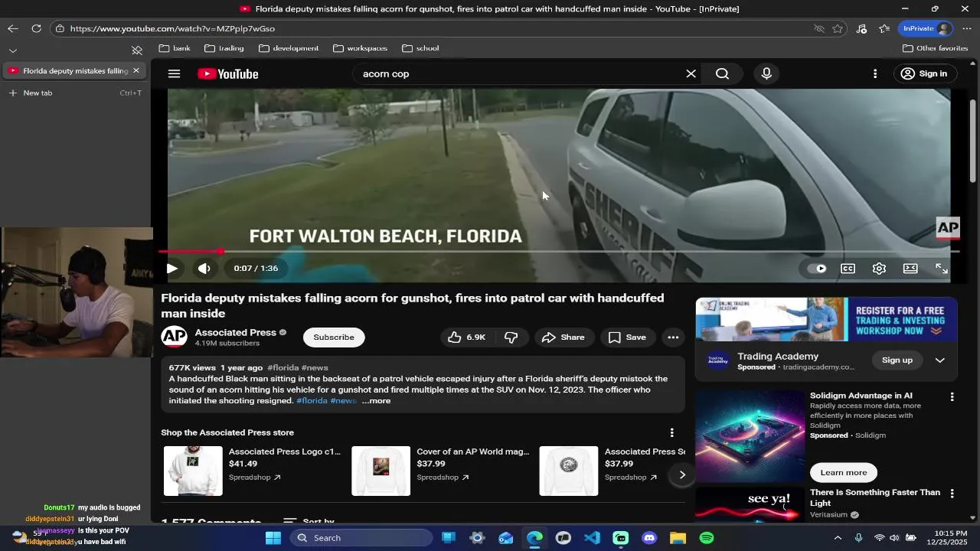Expand the Trading Academy ad chevron
Screen dimensions: 980x551
click(940, 360)
